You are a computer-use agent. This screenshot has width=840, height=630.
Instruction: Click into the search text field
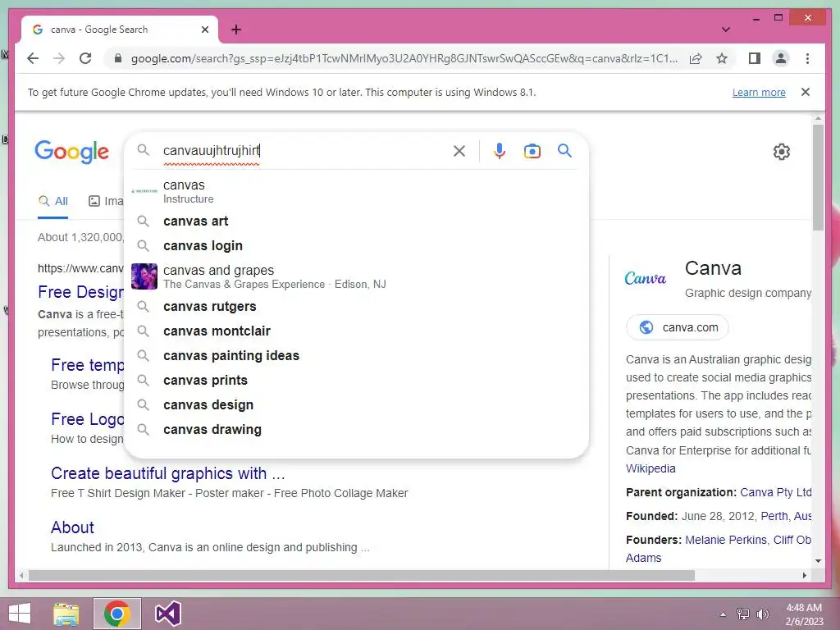(x=303, y=151)
